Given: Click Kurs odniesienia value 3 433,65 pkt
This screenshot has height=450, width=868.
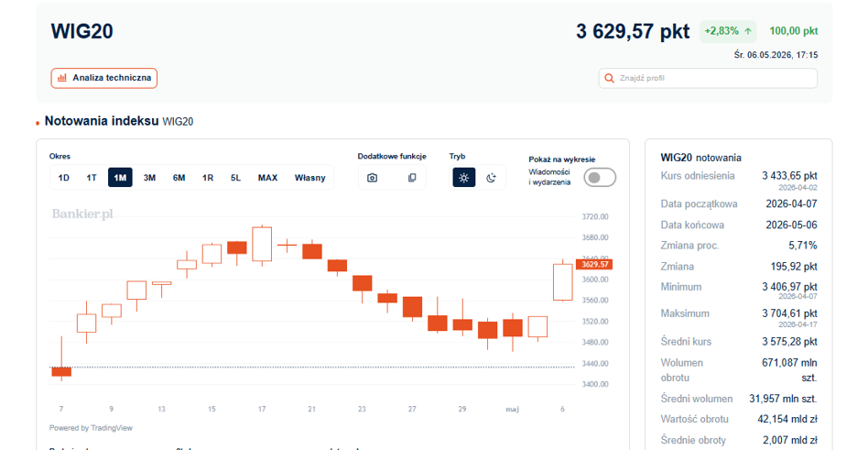Looking at the screenshot, I should tap(789, 176).
